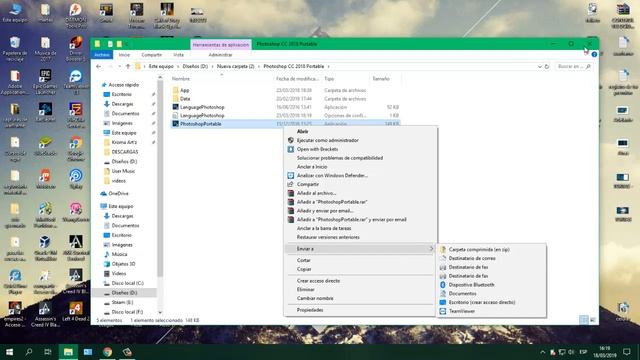Open the Windows Start button
Image resolution: width=640 pixels, height=360 pixels.
point(9,352)
